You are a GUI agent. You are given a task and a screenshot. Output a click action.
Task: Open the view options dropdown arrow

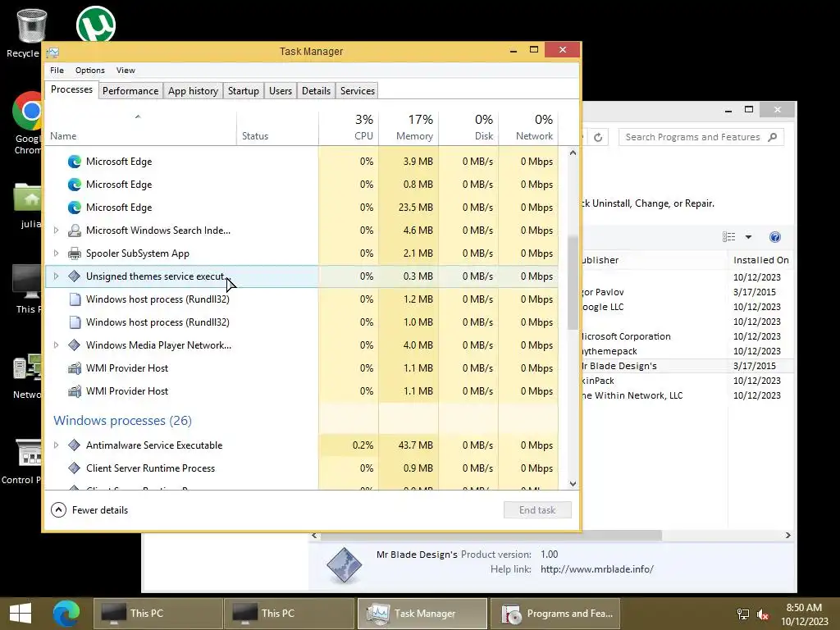click(748, 237)
